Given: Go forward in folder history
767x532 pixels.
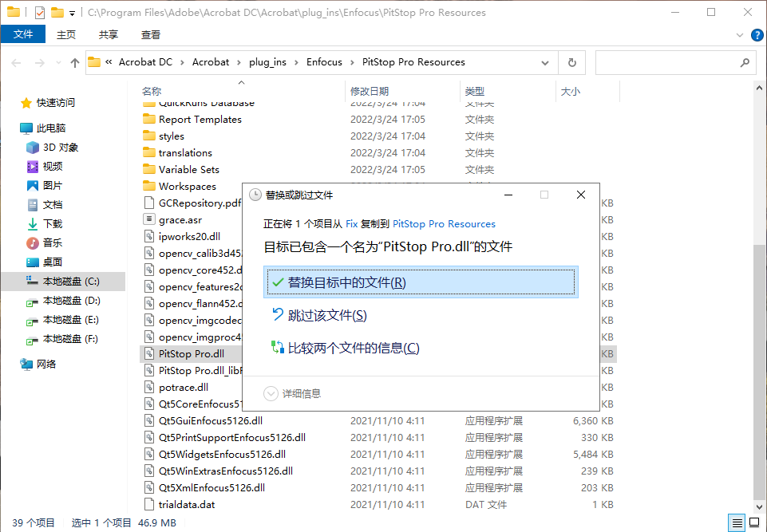Looking at the screenshot, I should (x=40, y=62).
